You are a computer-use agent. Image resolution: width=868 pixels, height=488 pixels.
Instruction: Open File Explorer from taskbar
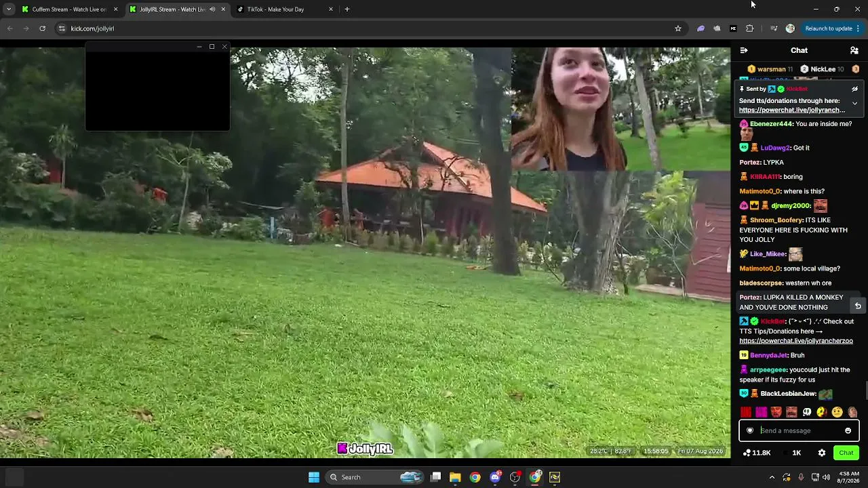pos(455,477)
